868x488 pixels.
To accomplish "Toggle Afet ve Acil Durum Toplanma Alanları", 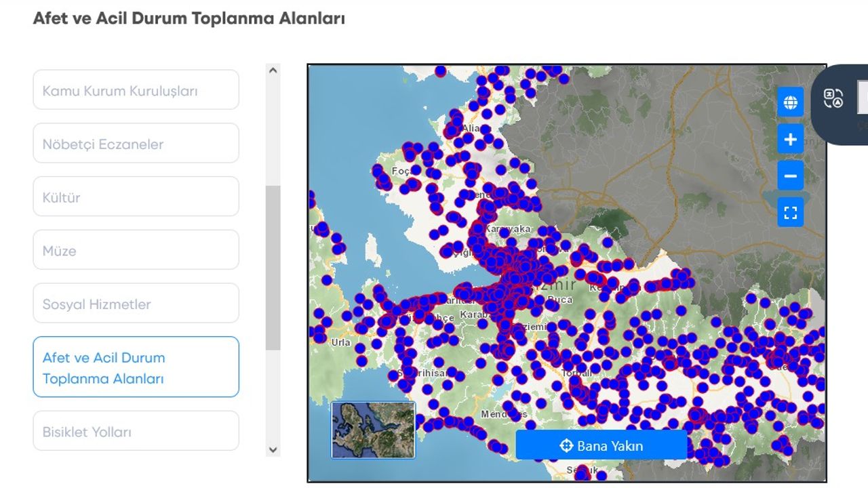I will [136, 367].
